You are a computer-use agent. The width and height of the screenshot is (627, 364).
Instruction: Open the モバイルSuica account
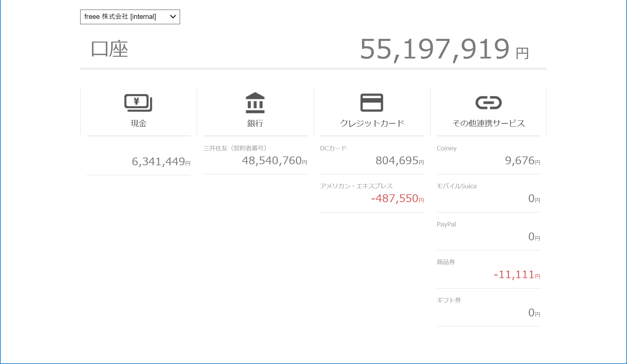tap(457, 186)
